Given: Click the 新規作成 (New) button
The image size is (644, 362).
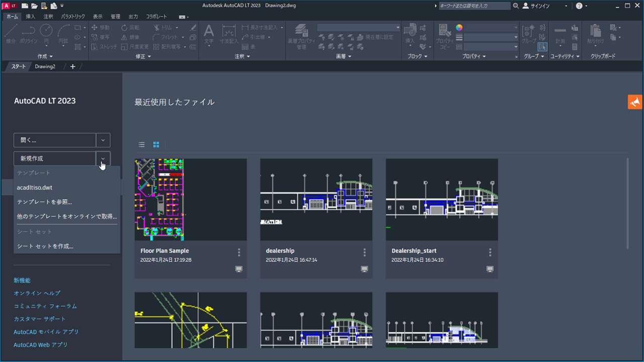Looking at the screenshot, I should (x=55, y=158).
